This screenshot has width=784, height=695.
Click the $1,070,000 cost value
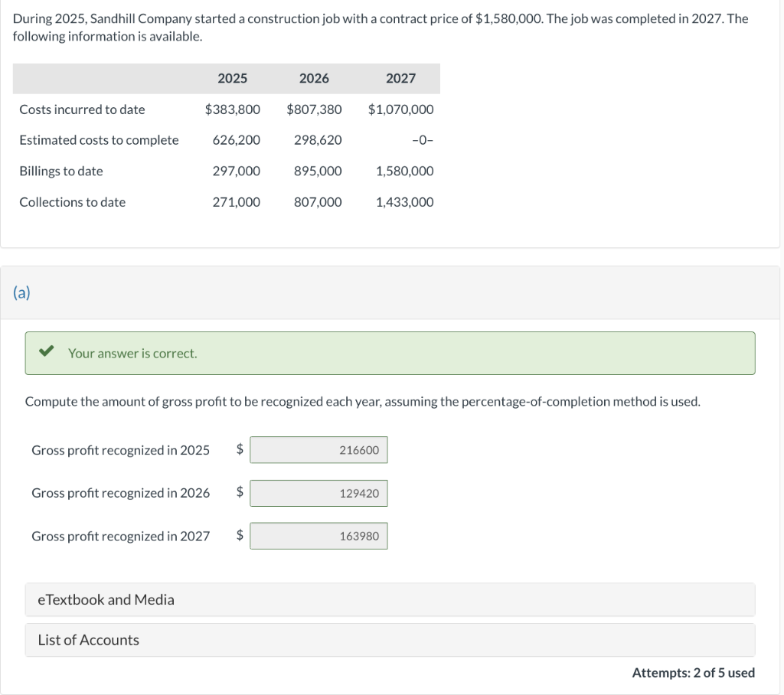tap(400, 109)
